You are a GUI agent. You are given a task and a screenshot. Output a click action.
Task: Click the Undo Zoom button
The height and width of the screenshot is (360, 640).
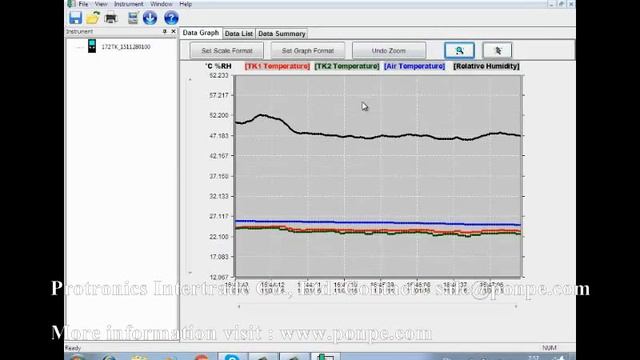[x=389, y=51]
